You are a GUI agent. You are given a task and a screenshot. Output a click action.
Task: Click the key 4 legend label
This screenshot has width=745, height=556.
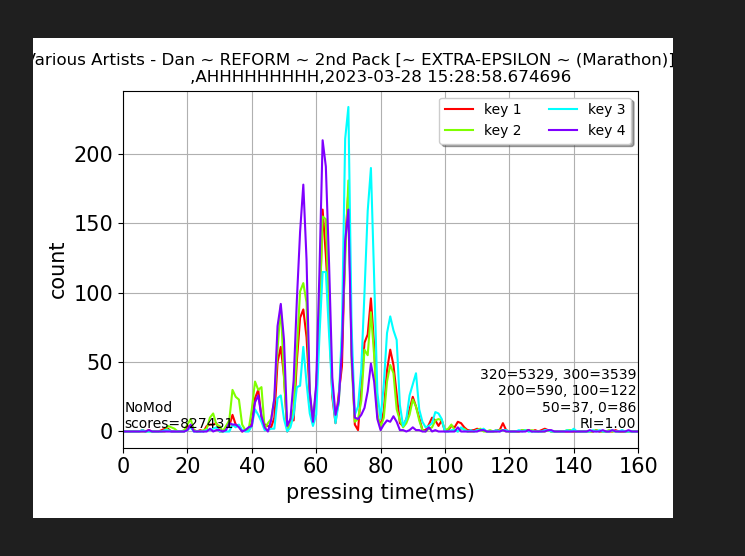[x=606, y=130]
